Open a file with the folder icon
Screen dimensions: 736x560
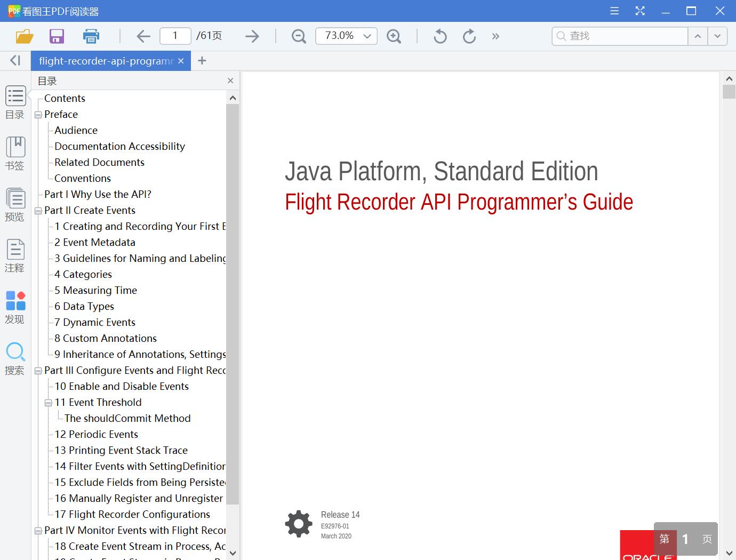tap(25, 36)
